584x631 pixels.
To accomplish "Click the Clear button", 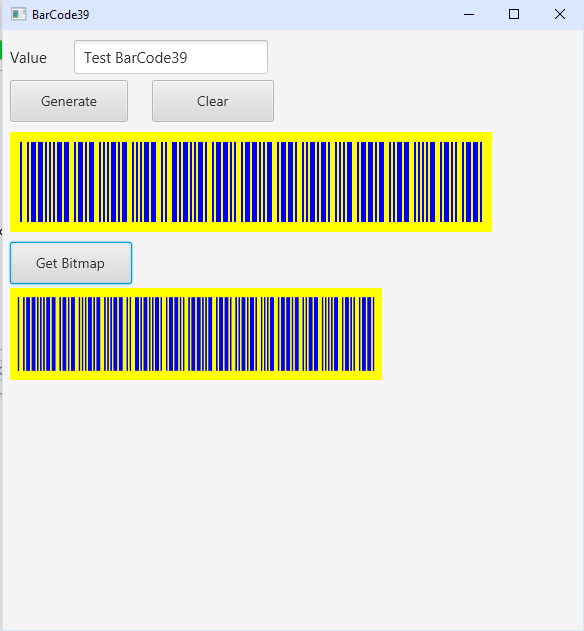I will [x=213, y=101].
